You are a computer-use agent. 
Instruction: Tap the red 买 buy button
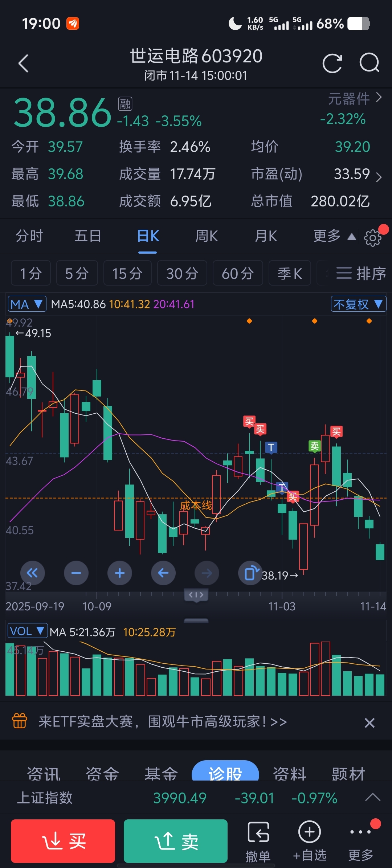63,841
